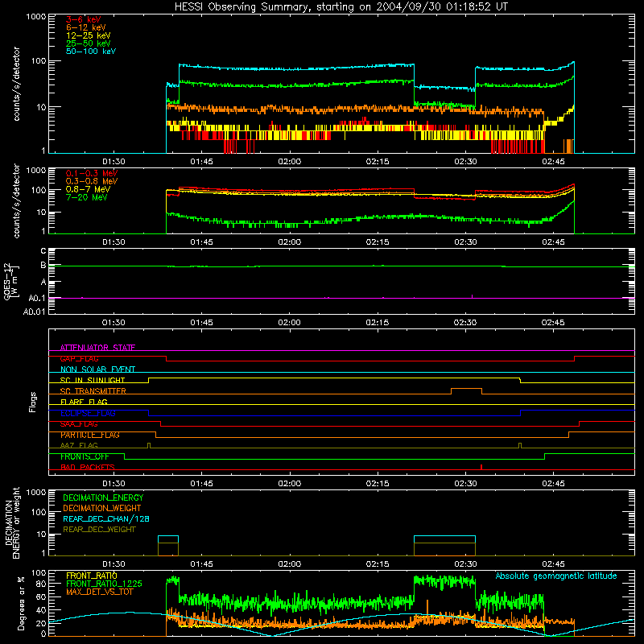Click the counts/s/detector label of top plot
This screenshot has width=644, height=644.
[16, 84]
